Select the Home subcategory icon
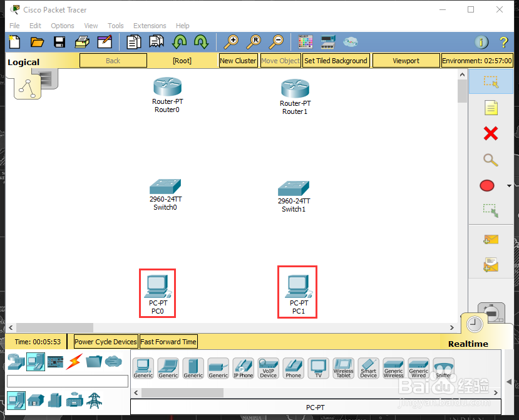Screen dimensions: 519x420 pos(36,401)
